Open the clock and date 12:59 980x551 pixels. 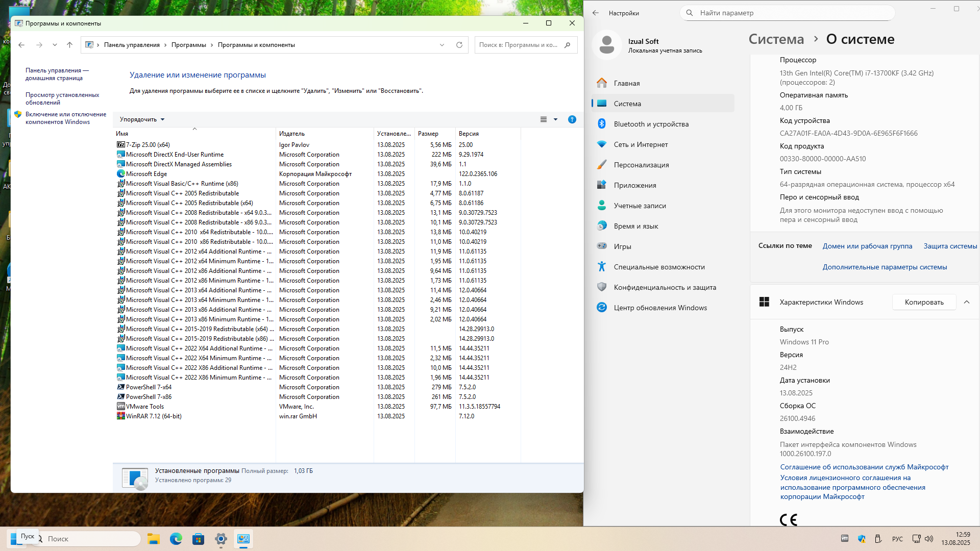[956, 539]
